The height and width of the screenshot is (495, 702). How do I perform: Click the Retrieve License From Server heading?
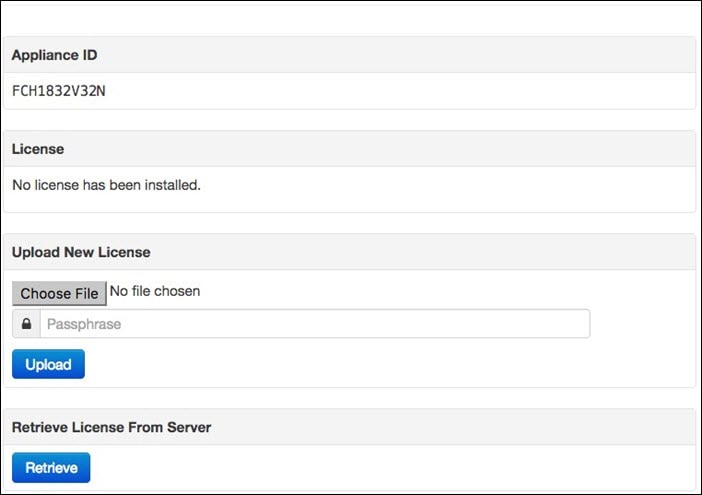coord(111,427)
